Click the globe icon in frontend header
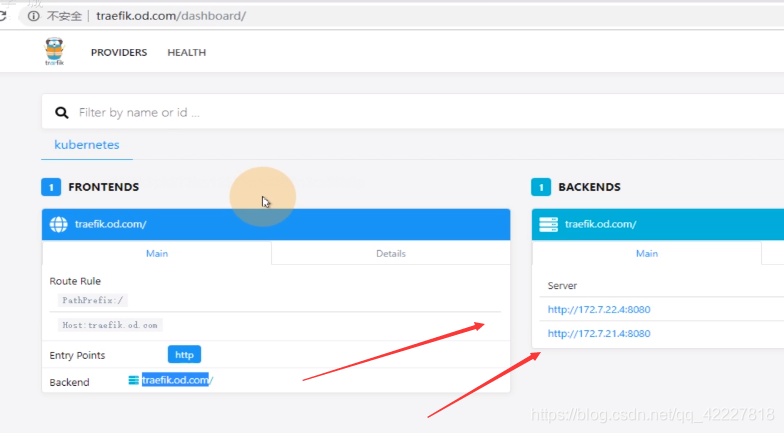Viewport: 784px width, 433px height. click(x=58, y=224)
